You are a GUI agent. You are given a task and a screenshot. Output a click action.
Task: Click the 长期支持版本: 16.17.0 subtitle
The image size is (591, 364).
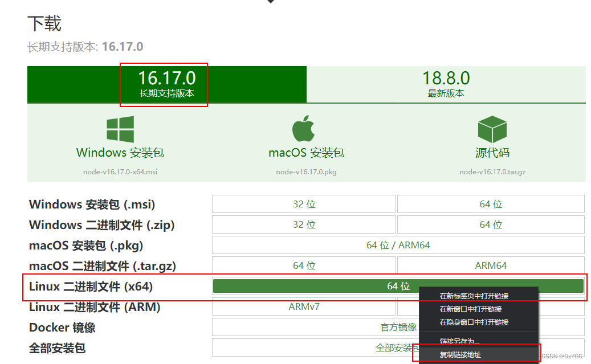[x=85, y=47]
